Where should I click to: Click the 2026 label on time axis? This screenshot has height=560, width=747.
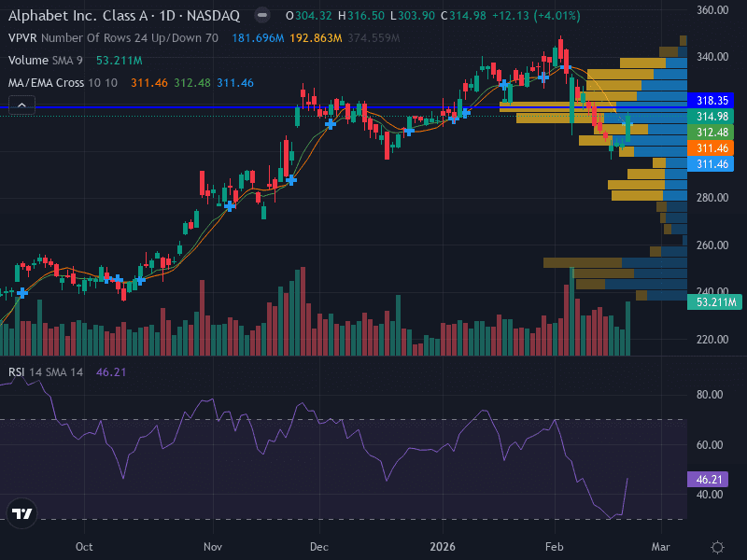click(443, 547)
